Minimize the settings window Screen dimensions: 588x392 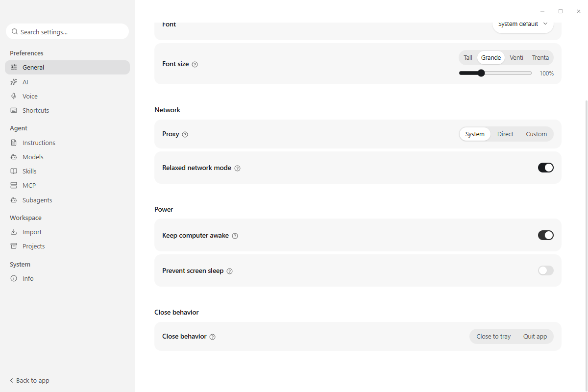point(542,11)
